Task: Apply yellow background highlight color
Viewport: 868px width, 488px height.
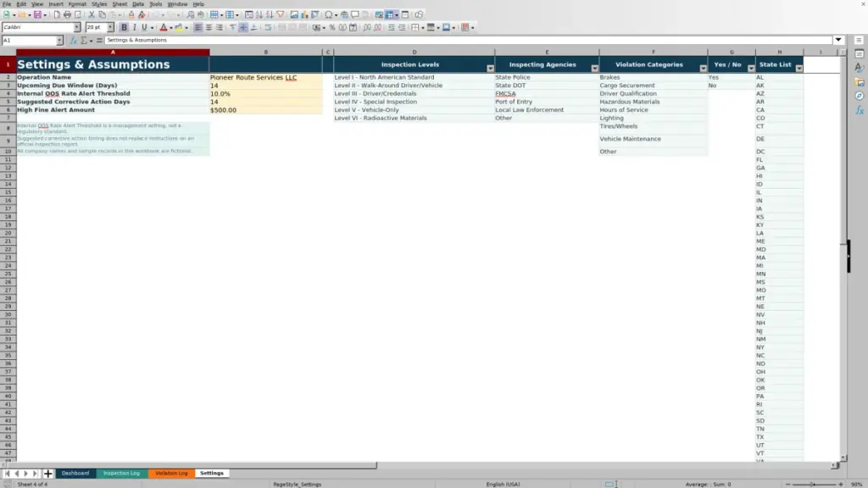Action: [179, 28]
